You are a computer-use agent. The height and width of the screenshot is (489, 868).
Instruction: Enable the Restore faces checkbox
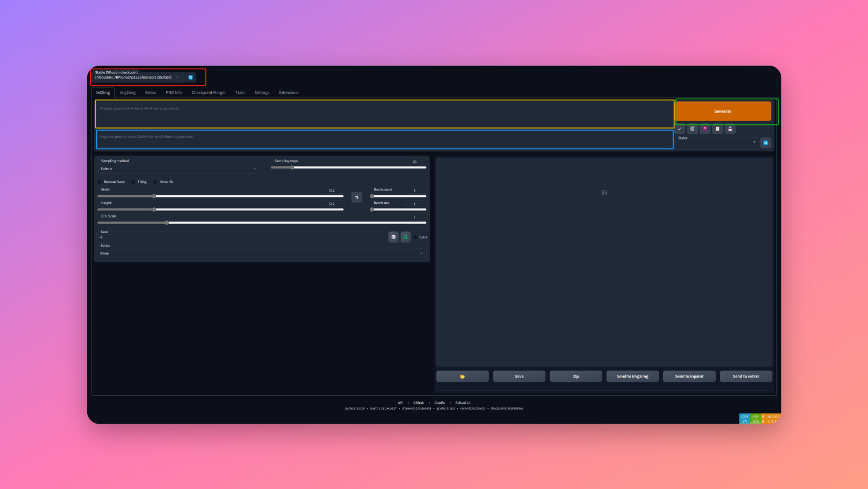[100, 182]
